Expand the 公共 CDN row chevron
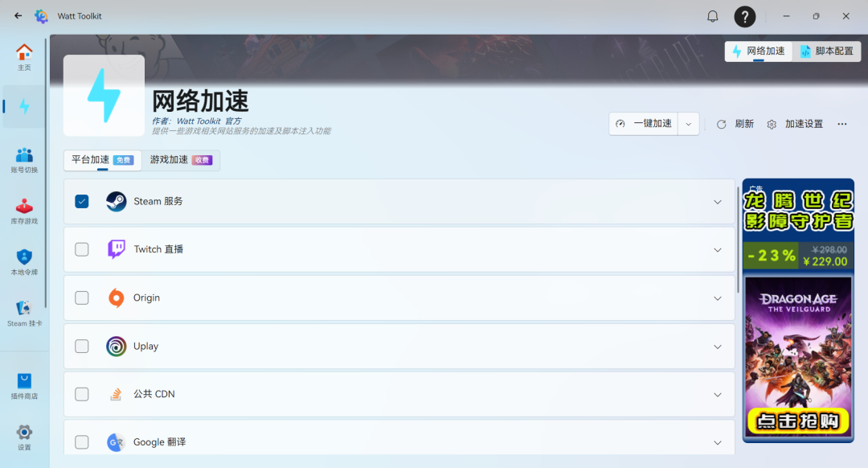 coord(718,395)
